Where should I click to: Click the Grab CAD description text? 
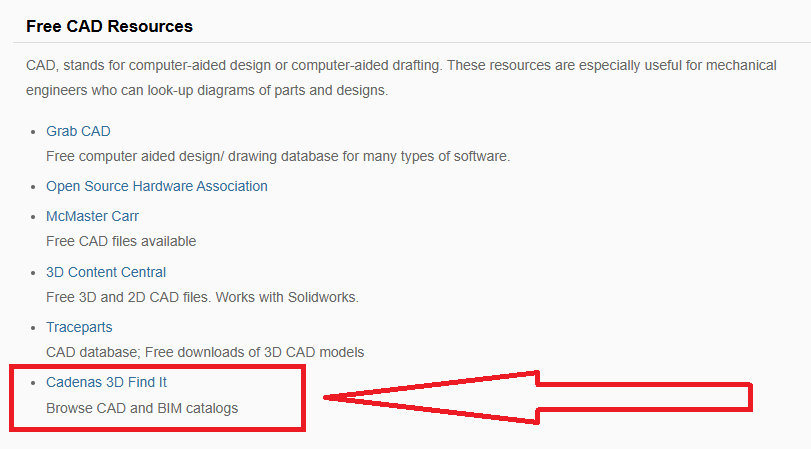[x=278, y=156]
